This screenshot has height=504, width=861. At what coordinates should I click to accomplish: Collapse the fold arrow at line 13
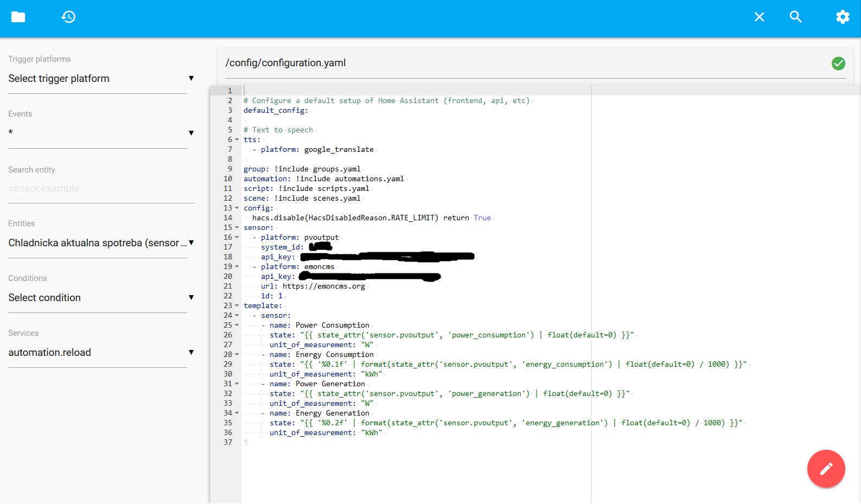coord(237,208)
